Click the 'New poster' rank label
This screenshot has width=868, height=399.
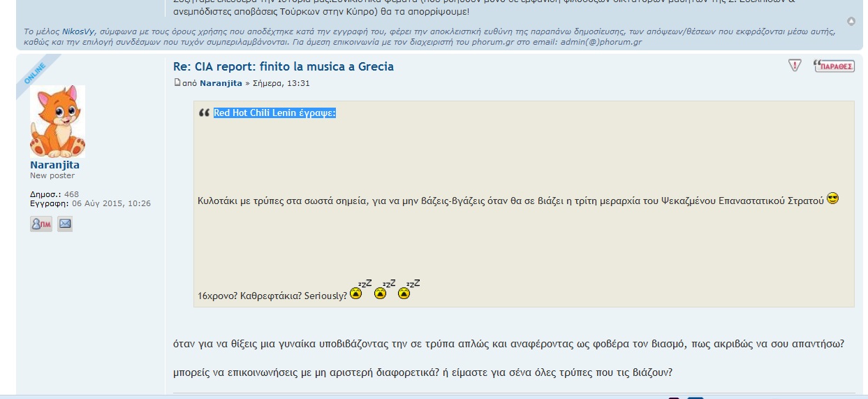point(52,176)
